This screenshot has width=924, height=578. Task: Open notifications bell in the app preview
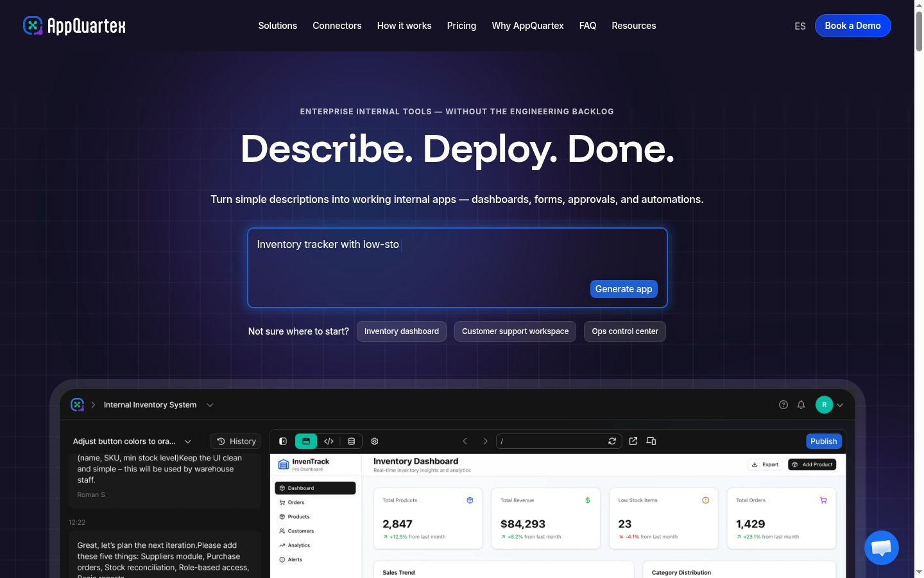[x=801, y=405]
